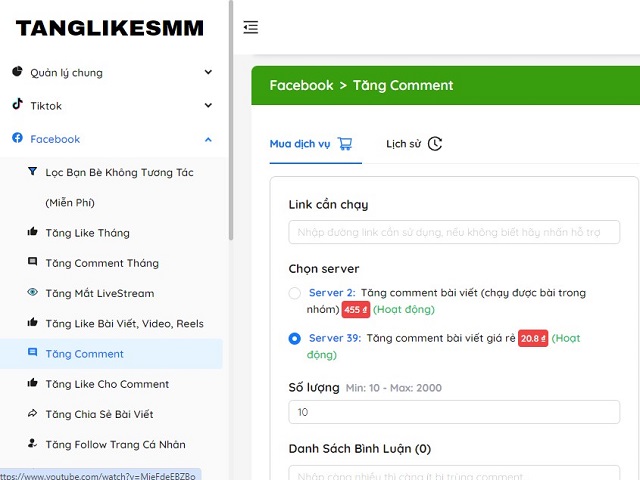This screenshot has height=480, width=640.
Task: Click the sidebar vertical scrollbar
Action: [231, 120]
